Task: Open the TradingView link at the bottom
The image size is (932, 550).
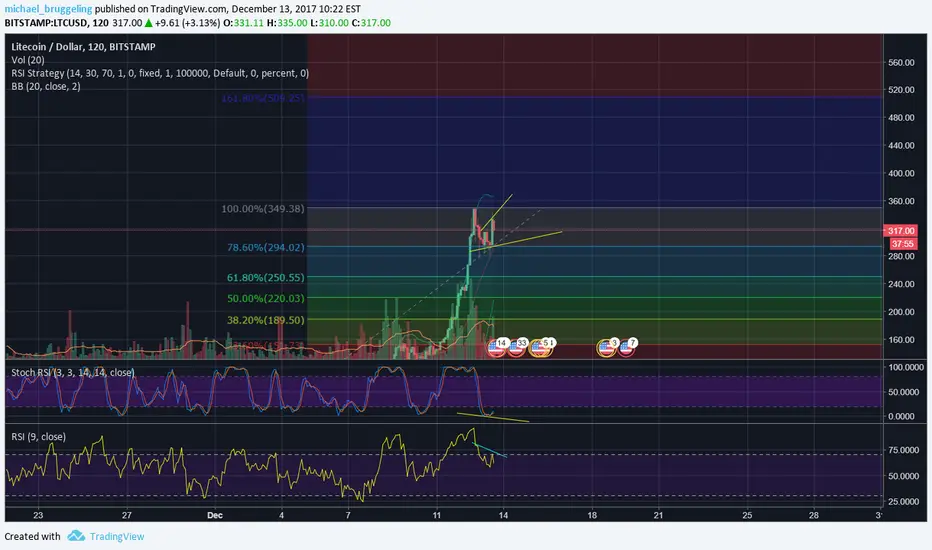Action: (116, 536)
